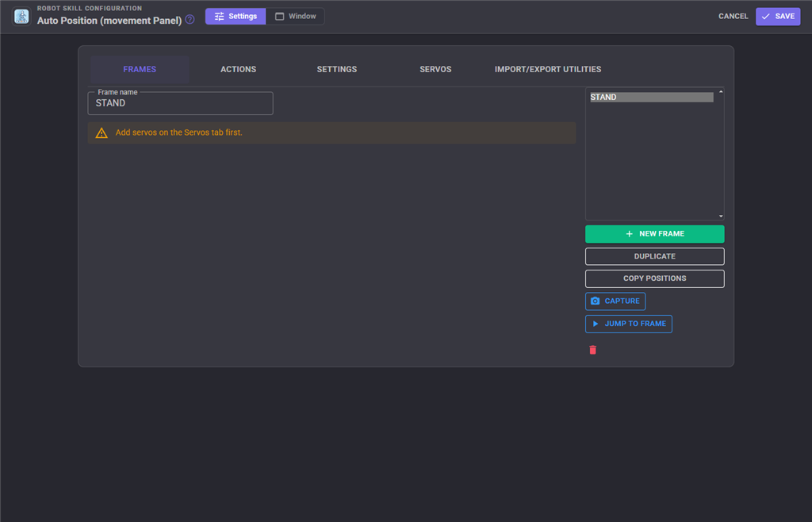812x522 pixels.
Task: Switch to the Settings view toggle
Action: 236,16
